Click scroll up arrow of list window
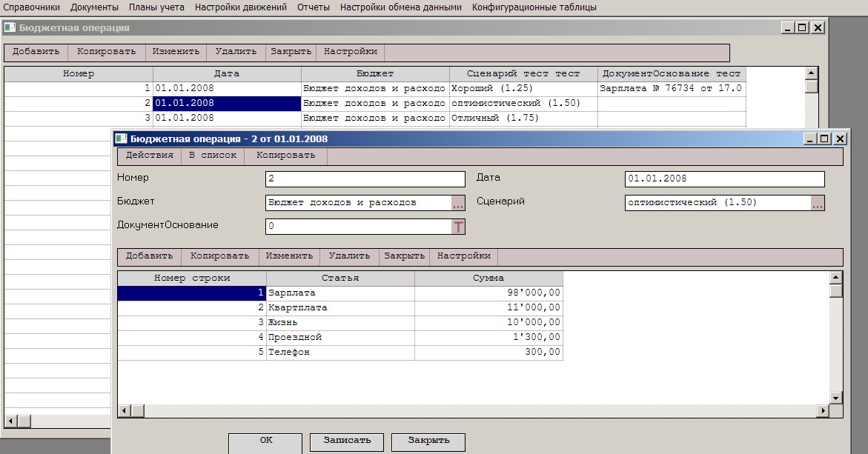Viewport: 868px width, 454px height. [811, 73]
